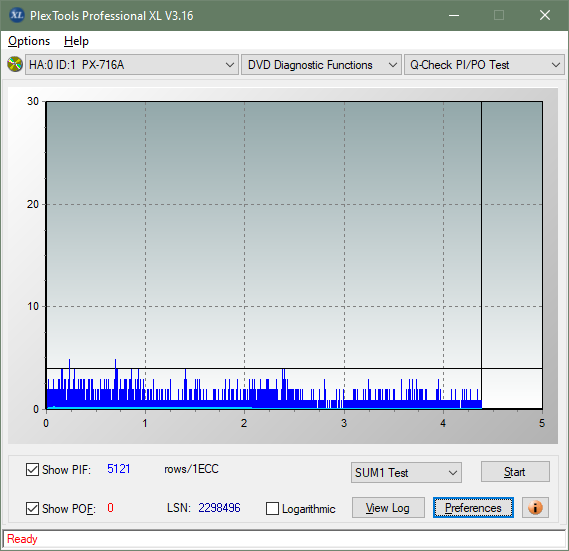This screenshot has width=569, height=551.
Task: Toggle the Show PIF checkbox
Action: pos(32,469)
